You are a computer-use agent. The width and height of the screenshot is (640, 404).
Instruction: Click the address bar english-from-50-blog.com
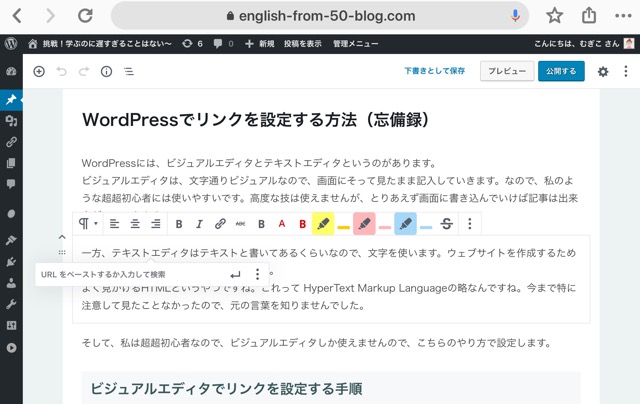[320, 16]
